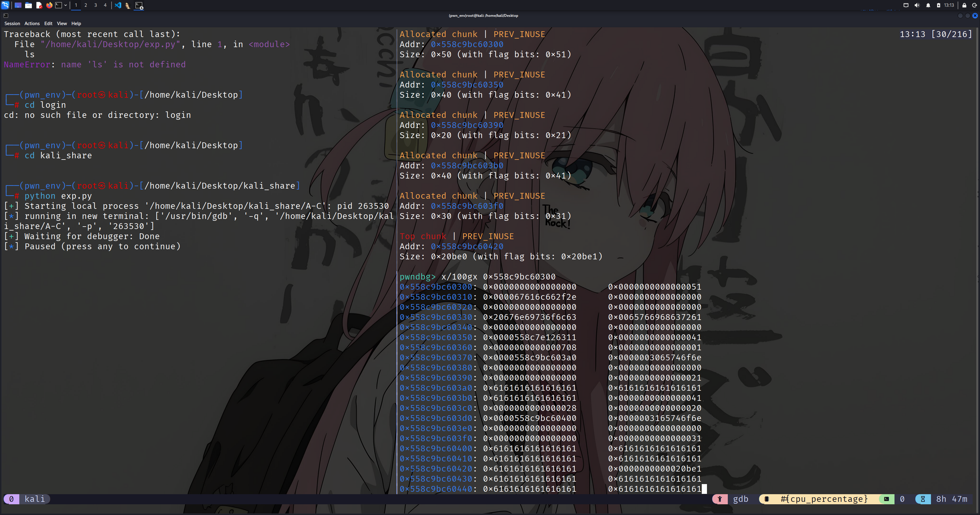Open the wired network indicator
This screenshot has width=980, height=515.
[906, 5]
